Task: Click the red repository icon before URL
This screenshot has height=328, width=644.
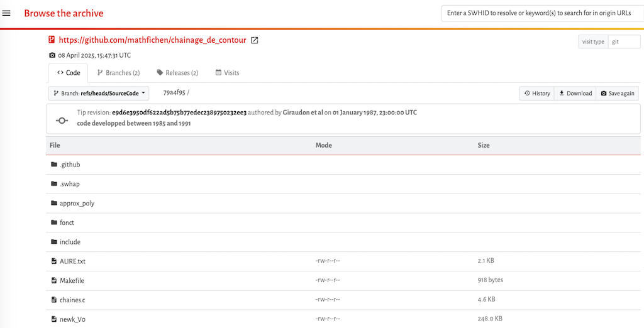Action: [x=52, y=40]
